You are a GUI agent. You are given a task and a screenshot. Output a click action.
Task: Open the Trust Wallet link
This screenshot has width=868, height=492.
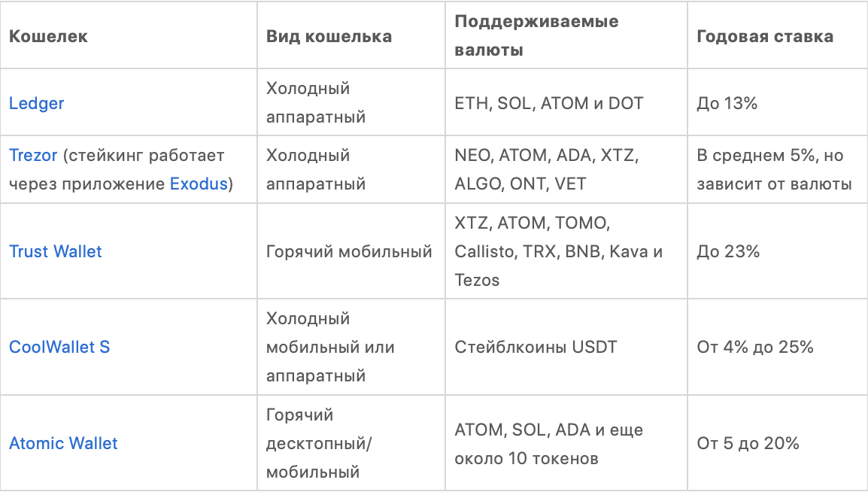(55, 251)
